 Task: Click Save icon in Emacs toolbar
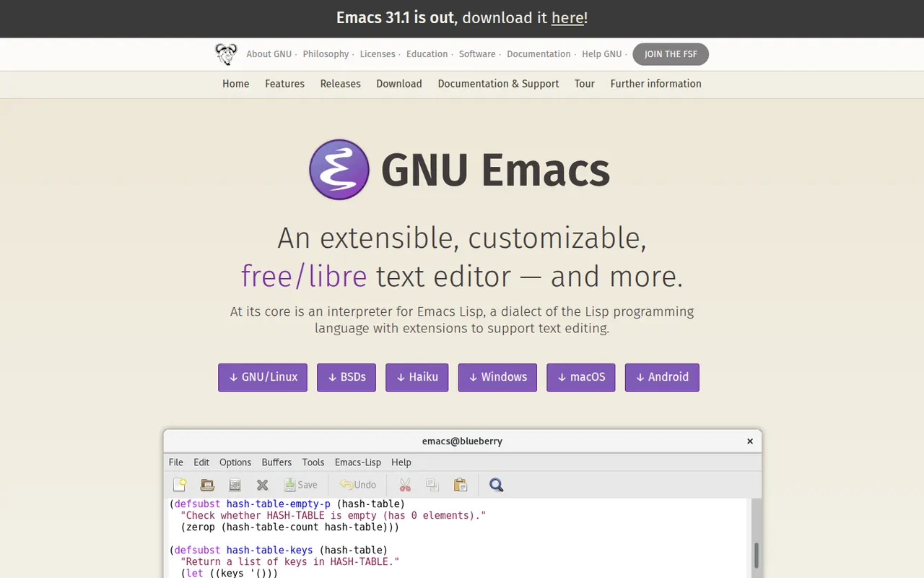301,485
